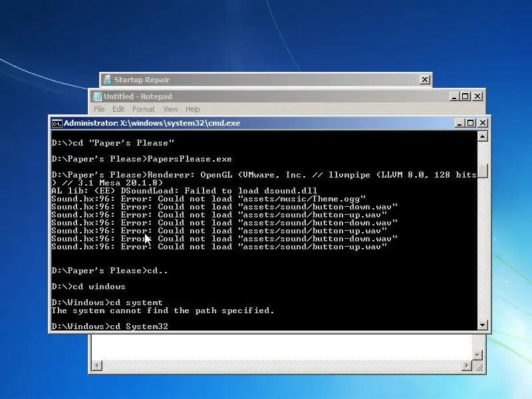Click the Startup Repair title bar icon
Image resolution: width=532 pixels, height=399 pixels.
point(108,80)
